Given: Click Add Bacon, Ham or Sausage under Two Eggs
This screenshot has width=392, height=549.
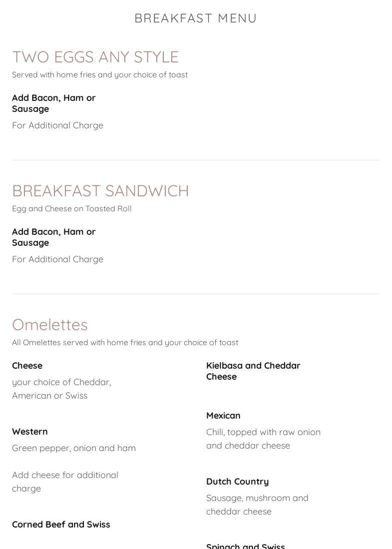Looking at the screenshot, I should coord(53,103).
